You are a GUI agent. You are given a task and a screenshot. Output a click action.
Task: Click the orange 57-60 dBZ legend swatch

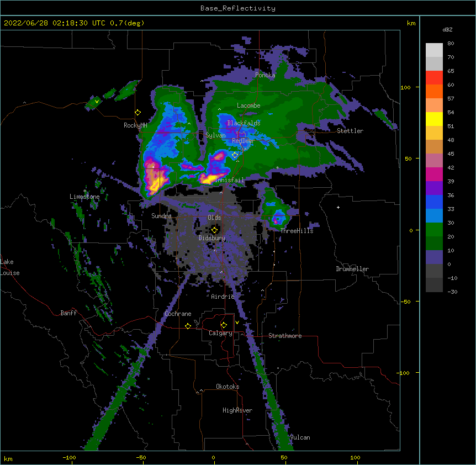[x=434, y=91]
